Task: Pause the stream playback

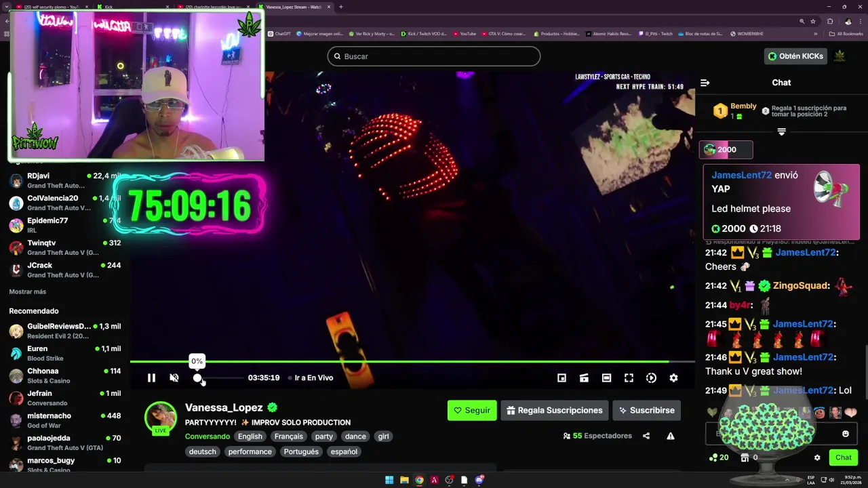Action: point(151,378)
